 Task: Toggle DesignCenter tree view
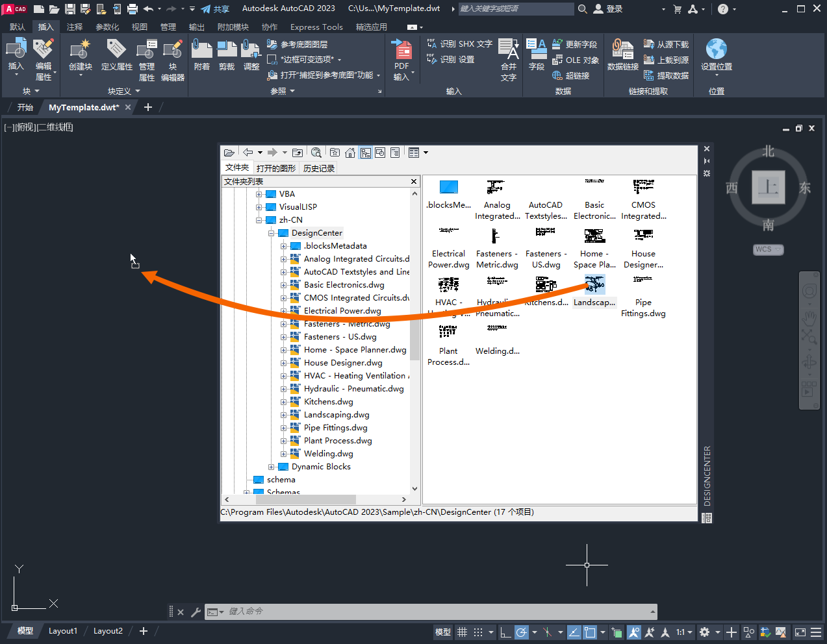366,153
